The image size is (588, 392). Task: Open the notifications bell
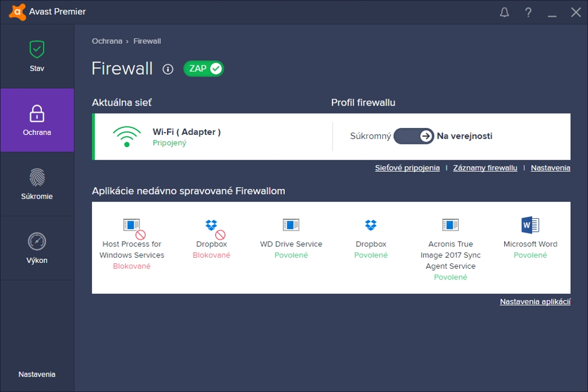tap(504, 12)
